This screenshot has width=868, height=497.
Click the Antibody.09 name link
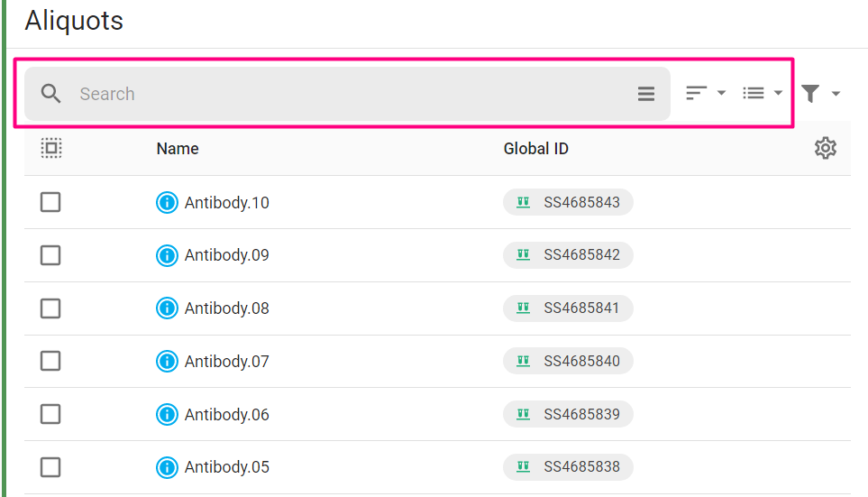tap(226, 255)
